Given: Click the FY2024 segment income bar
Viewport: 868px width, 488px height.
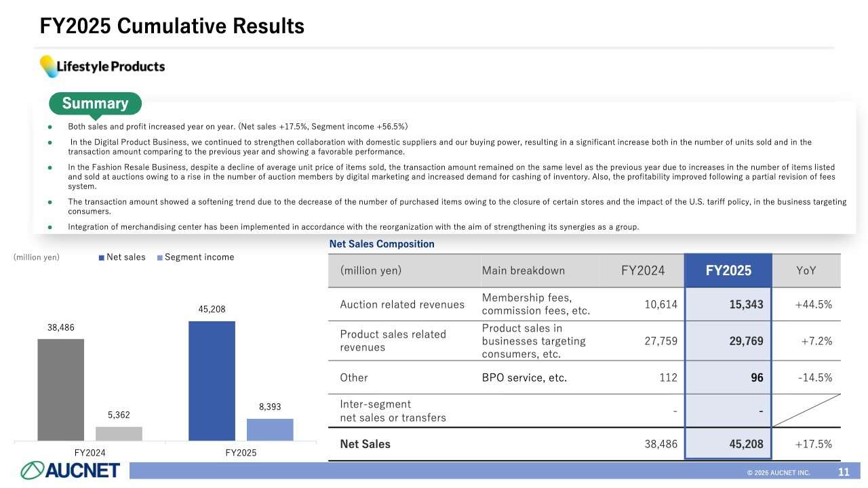Looking at the screenshot, I should tap(119, 434).
